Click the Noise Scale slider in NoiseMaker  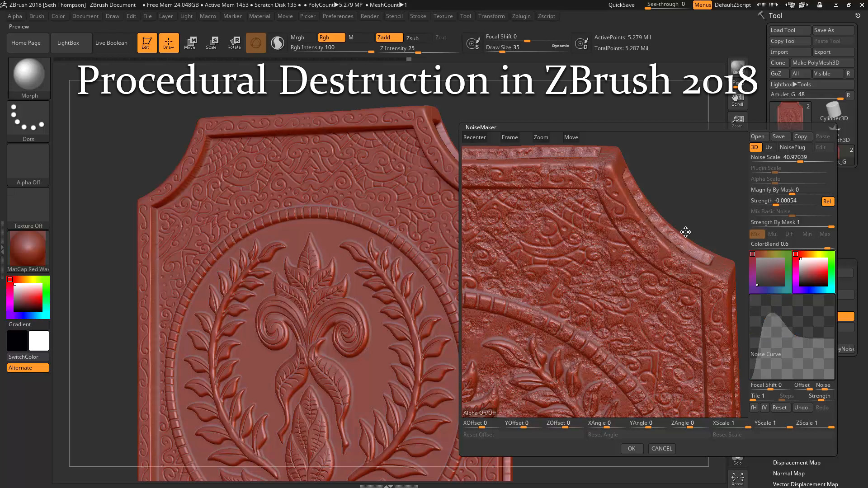[x=792, y=158]
